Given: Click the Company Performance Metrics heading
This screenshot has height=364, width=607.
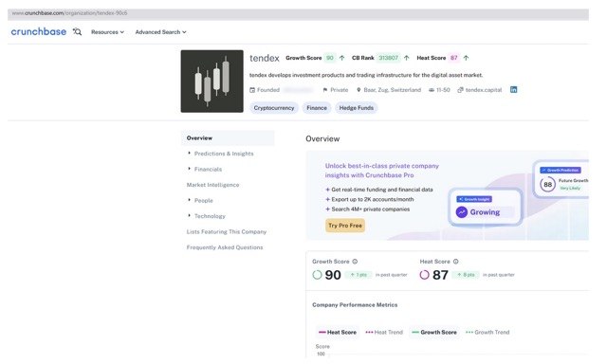Looking at the screenshot, I should tap(355, 305).
